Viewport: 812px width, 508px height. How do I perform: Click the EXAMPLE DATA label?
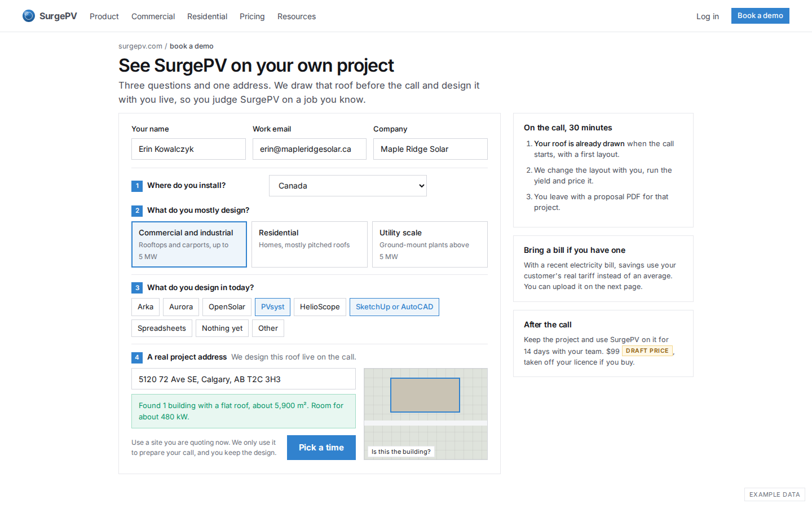tap(775, 494)
